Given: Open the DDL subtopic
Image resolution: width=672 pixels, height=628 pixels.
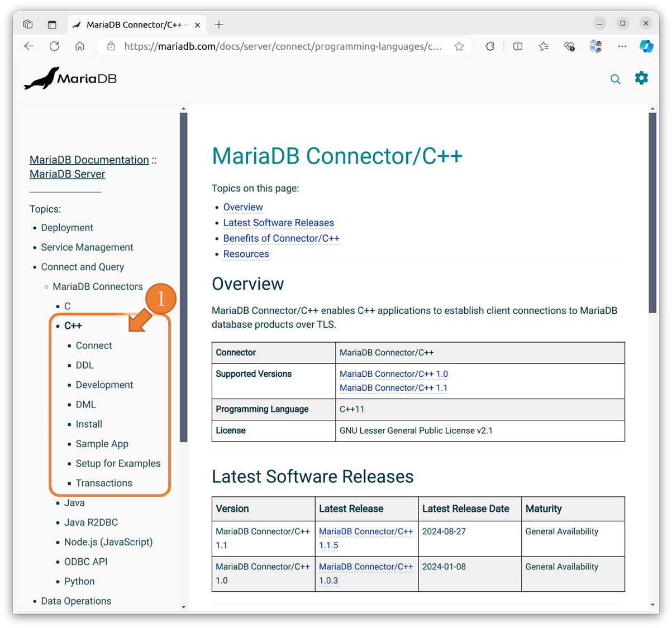Looking at the screenshot, I should tap(85, 365).
